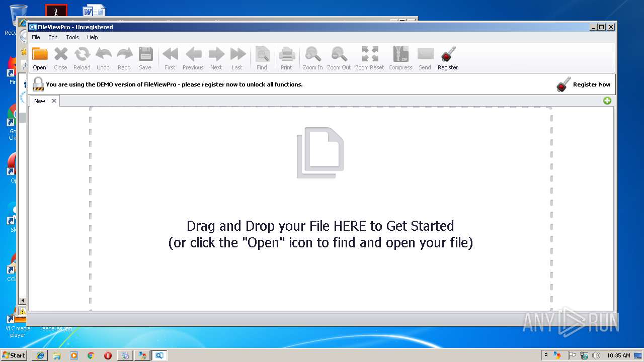Click the Compress ZIP icon
This screenshot has height=362, width=644.
[x=400, y=54]
